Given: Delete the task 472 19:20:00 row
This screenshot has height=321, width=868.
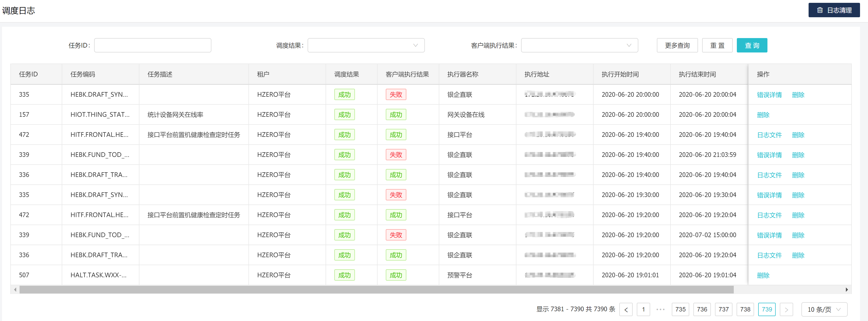Looking at the screenshot, I should click(x=798, y=215).
